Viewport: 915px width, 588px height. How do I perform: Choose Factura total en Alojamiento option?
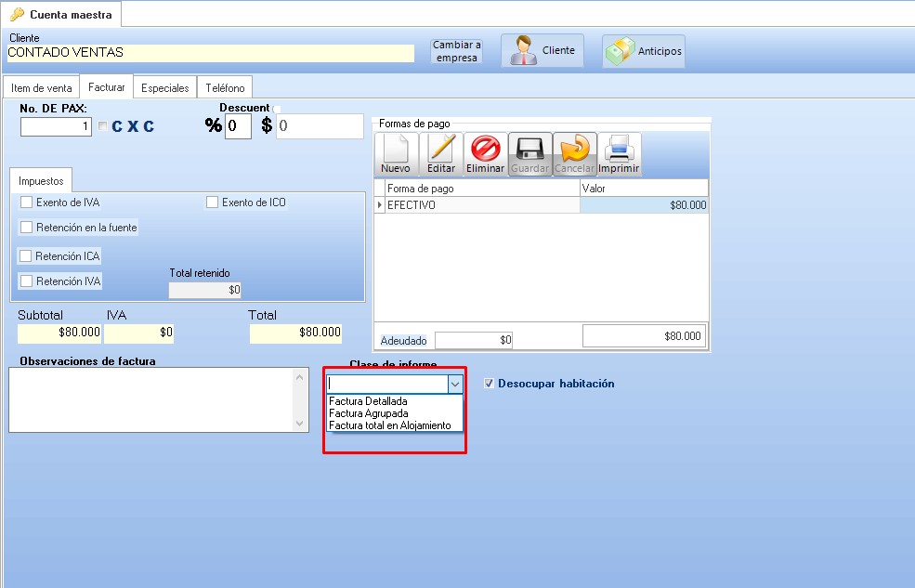tap(389, 425)
